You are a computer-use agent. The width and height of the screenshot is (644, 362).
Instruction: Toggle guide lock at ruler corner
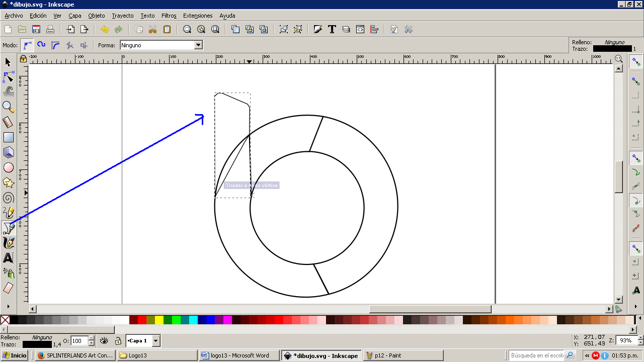click(23, 59)
